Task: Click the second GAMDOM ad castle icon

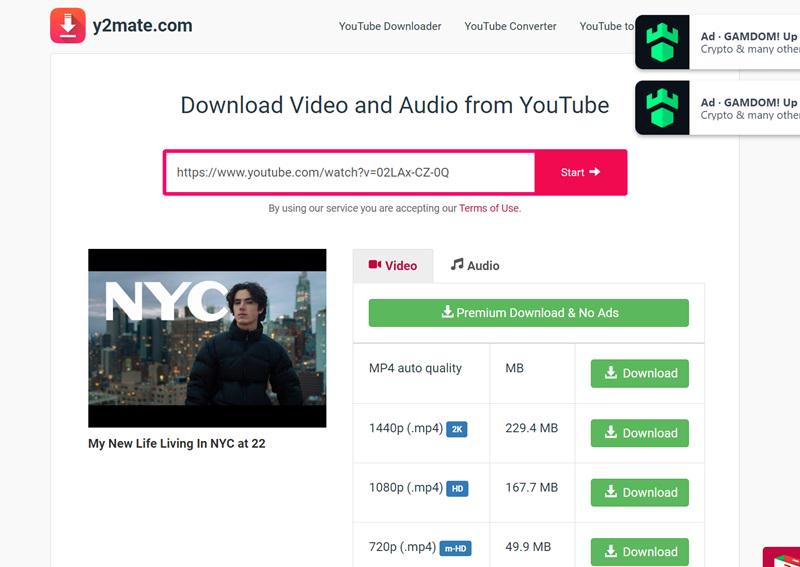Action: (x=662, y=108)
